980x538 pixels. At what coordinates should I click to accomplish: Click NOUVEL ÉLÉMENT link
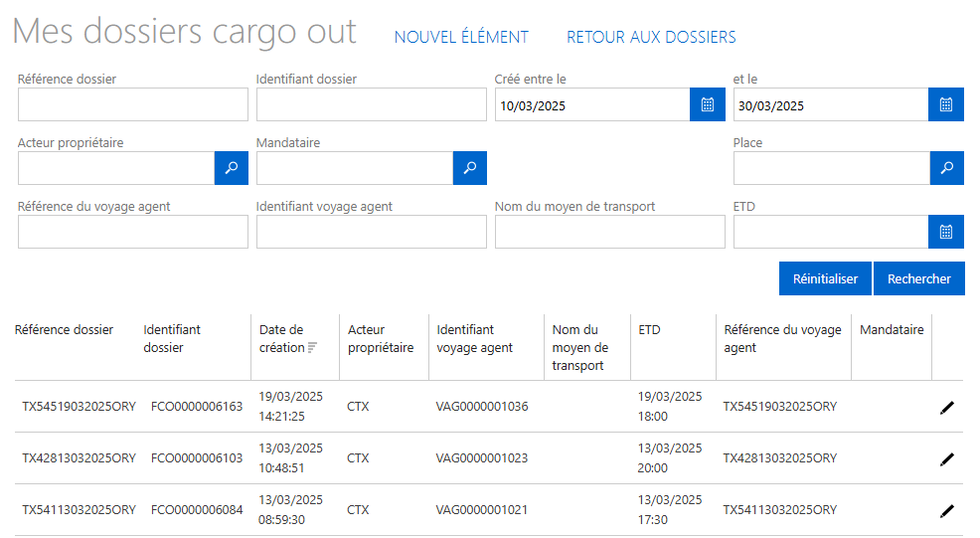[x=461, y=37]
